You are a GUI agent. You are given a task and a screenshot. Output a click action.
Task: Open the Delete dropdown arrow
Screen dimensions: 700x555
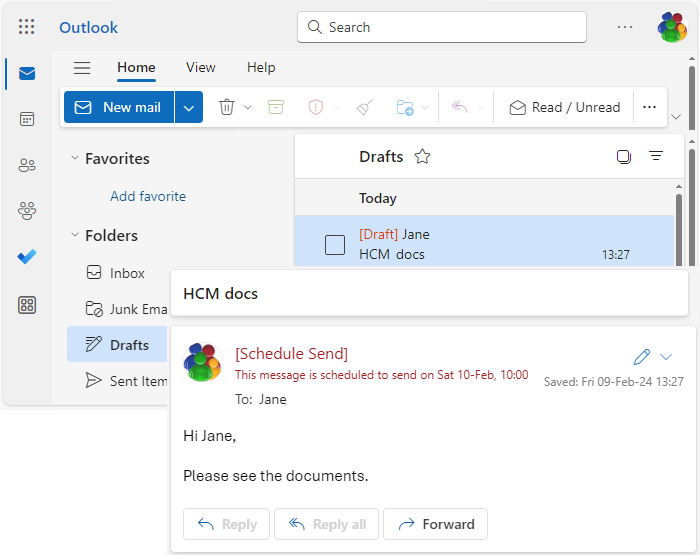pos(248,107)
